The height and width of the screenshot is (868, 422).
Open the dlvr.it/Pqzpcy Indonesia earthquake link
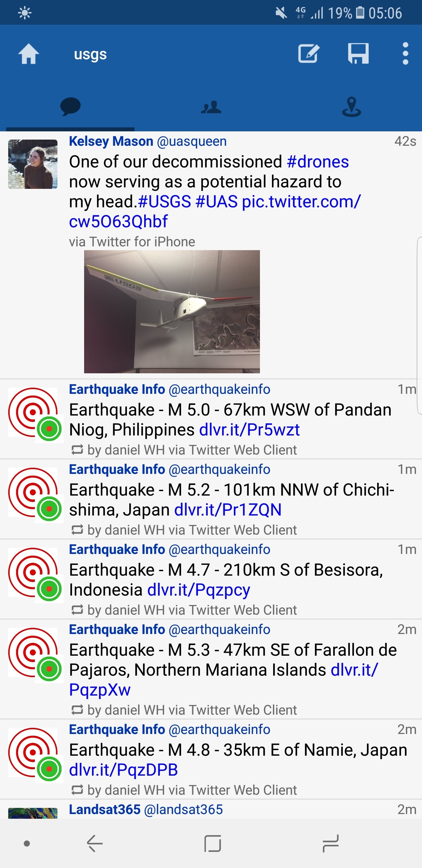point(199,590)
